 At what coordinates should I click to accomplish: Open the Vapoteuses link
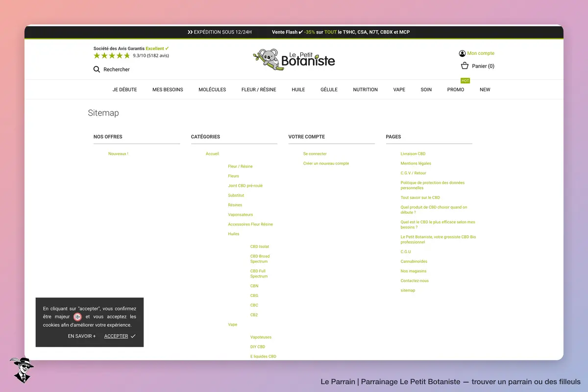coord(261,337)
